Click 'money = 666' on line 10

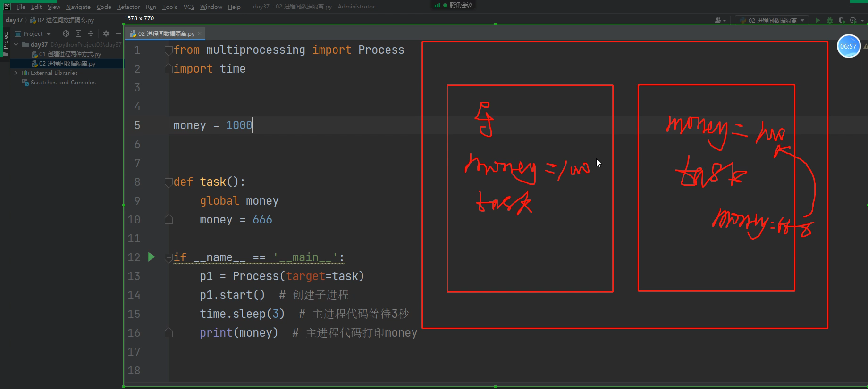[236, 220]
